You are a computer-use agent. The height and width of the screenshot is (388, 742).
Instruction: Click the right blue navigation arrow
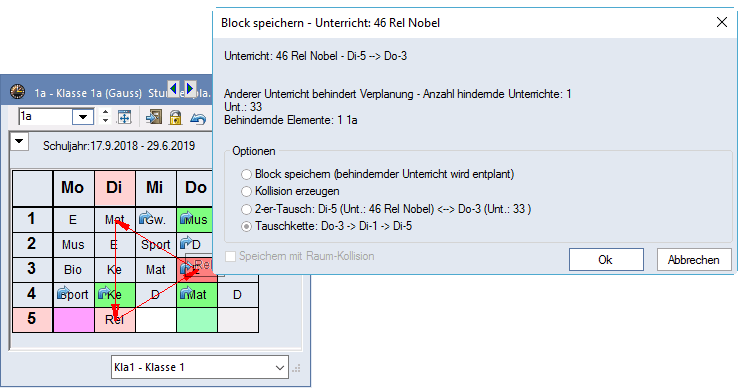[190, 88]
